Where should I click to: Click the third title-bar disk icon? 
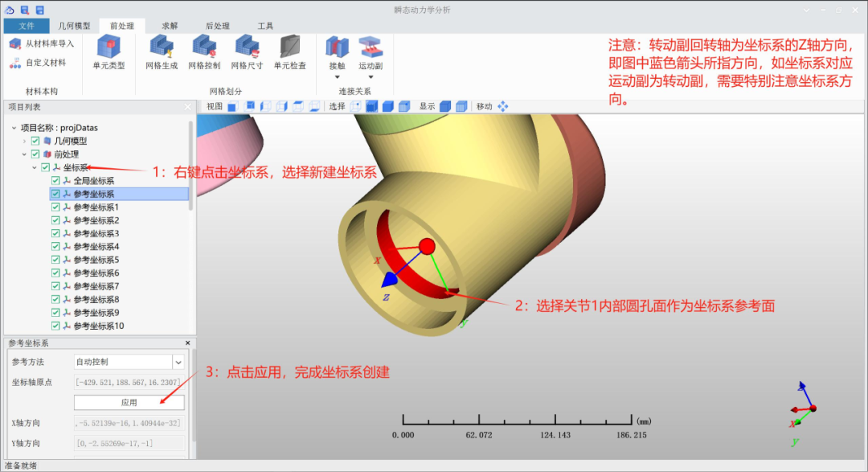[x=40, y=10]
